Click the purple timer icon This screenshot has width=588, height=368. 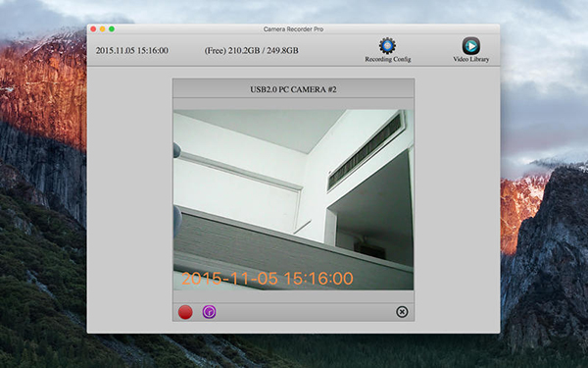tap(210, 312)
